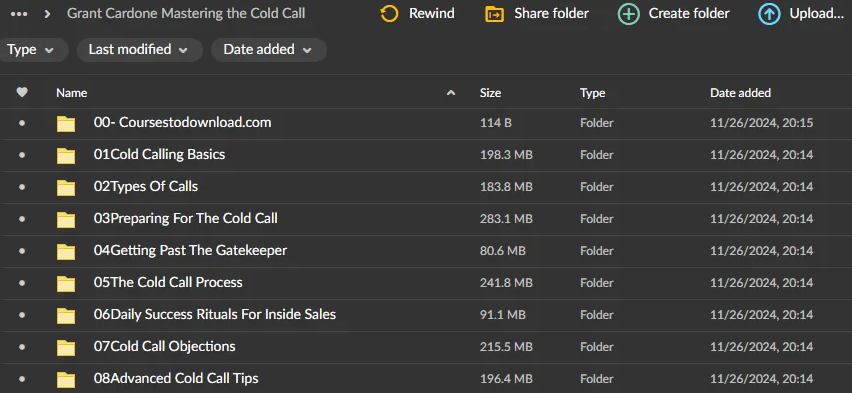Sort by the Date added column header

point(740,93)
